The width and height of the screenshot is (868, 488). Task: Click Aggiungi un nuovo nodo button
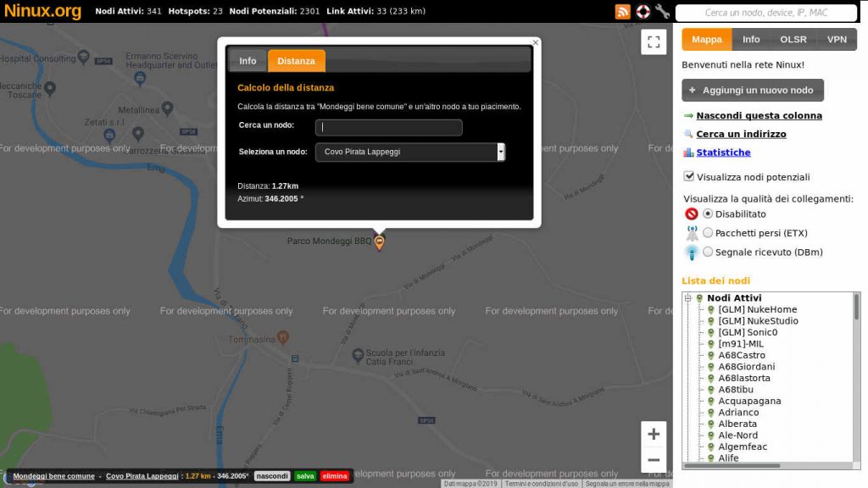pos(752,91)
